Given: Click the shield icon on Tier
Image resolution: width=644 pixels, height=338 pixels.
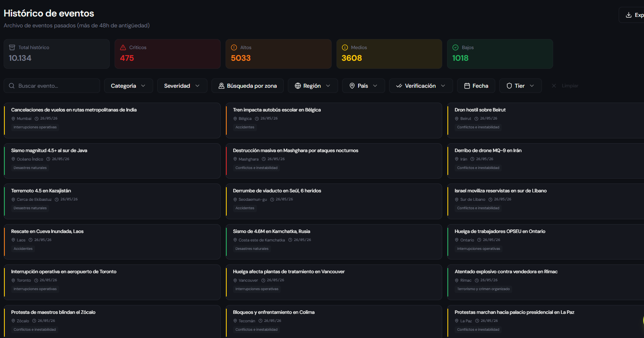Looking at the screenshot, I should [509, 86].
